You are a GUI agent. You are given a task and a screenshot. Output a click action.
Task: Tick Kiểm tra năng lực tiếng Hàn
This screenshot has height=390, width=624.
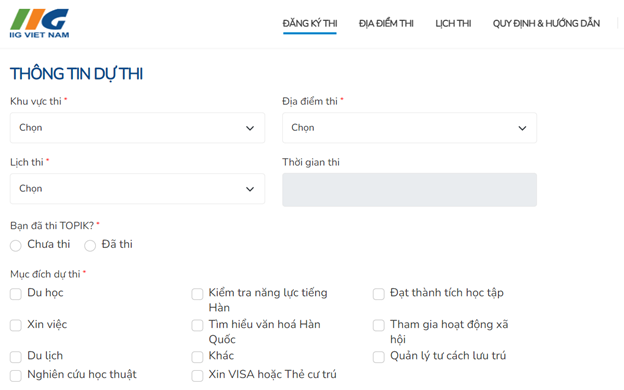point(197,294)
